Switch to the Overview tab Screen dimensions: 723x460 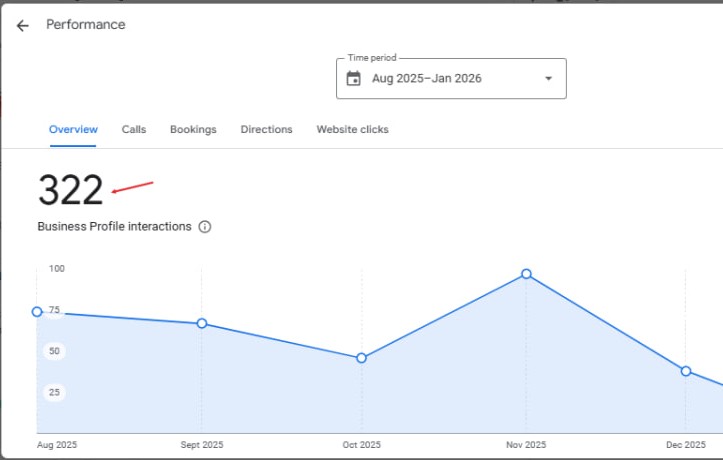(73, 130)
